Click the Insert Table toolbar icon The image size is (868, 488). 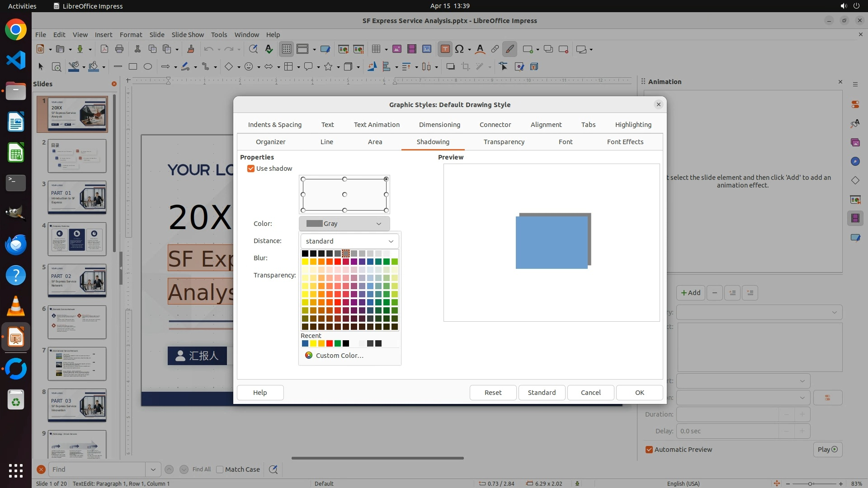click(376, 49)
